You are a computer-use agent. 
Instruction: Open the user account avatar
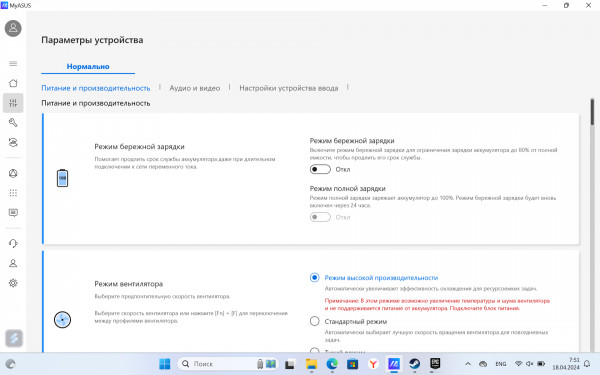tap(13, 28)
